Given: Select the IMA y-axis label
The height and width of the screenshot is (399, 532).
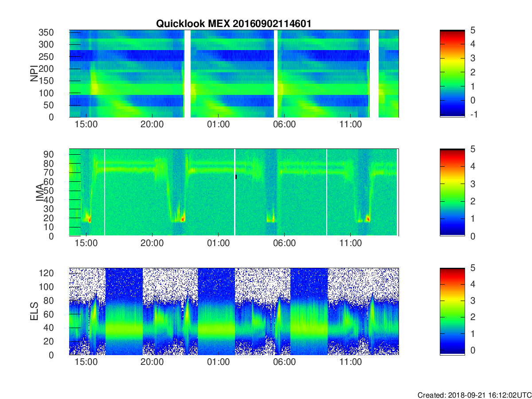Looking at the screenshot, I should pos(40,193).
